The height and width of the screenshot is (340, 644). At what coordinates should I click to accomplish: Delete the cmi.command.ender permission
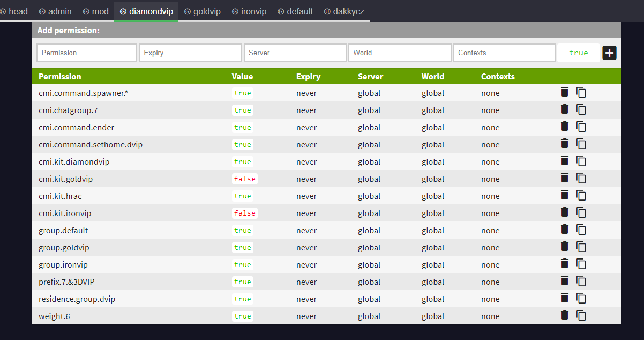pos(564,127)
